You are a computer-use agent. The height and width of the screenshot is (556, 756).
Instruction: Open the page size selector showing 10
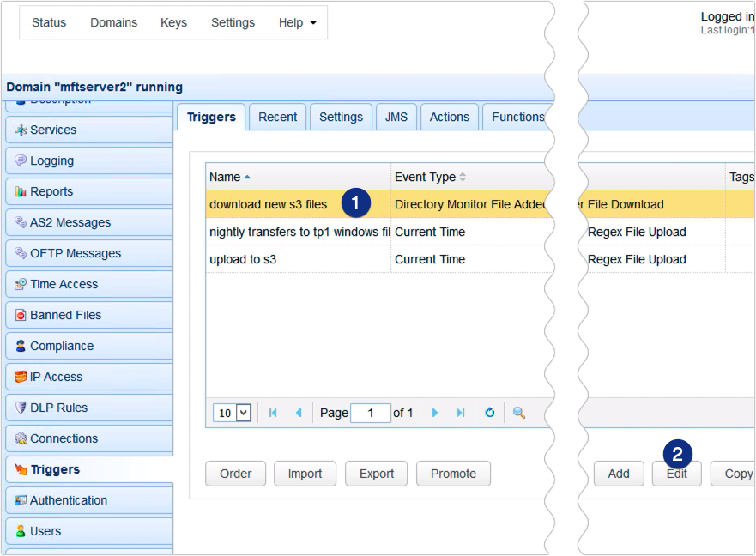[232, 413]
